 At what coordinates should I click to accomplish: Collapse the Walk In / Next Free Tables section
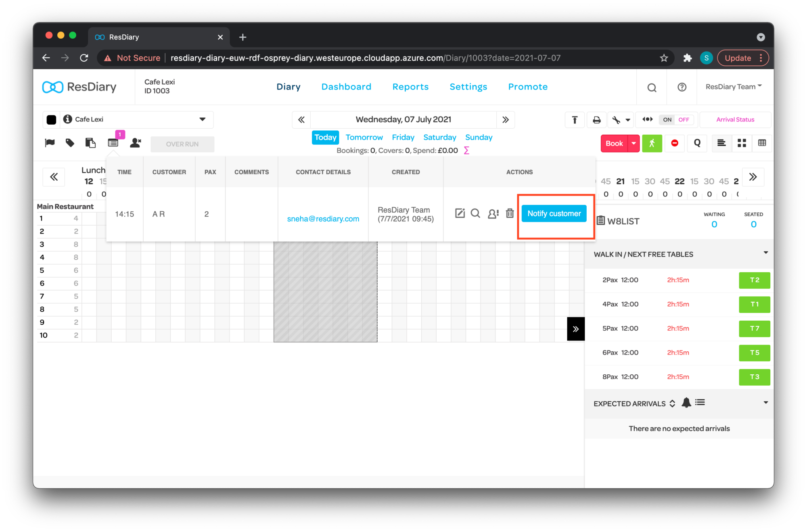[765, 253]
